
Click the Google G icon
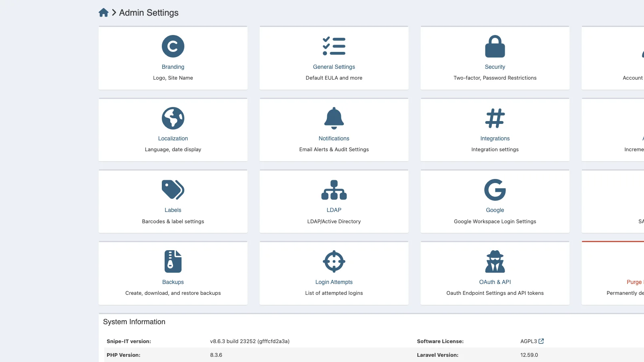tap(495, 190)
